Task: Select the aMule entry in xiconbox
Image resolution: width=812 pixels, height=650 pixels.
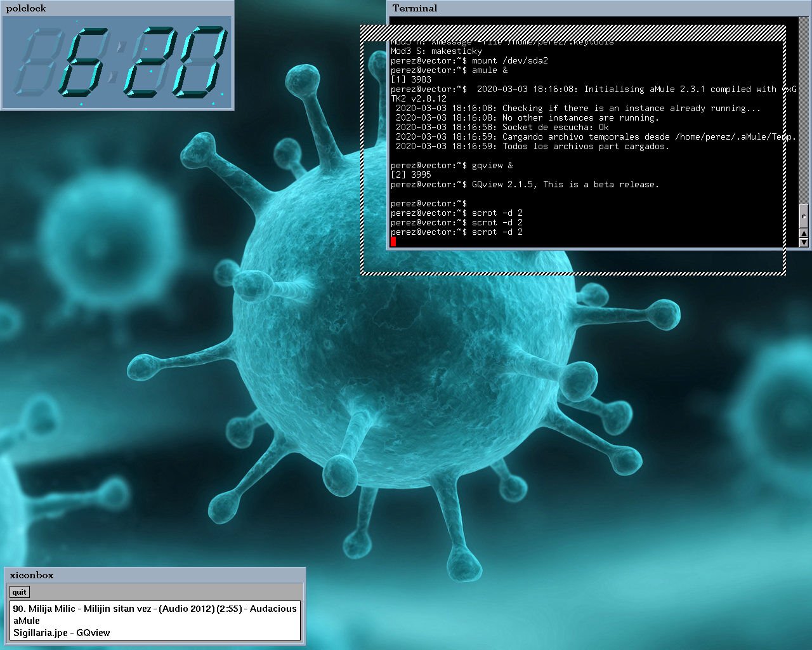Action: pos(27,620)
